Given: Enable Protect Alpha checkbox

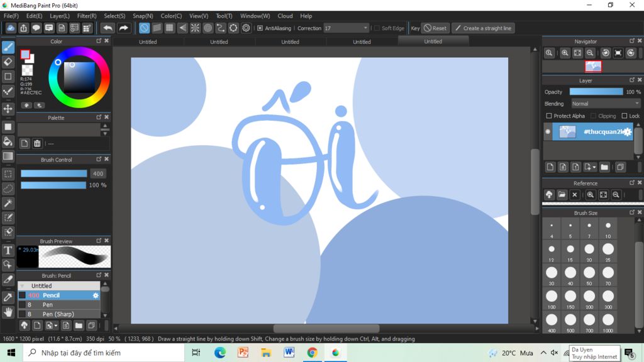Looking at the screenshot, I should [548, 116].
